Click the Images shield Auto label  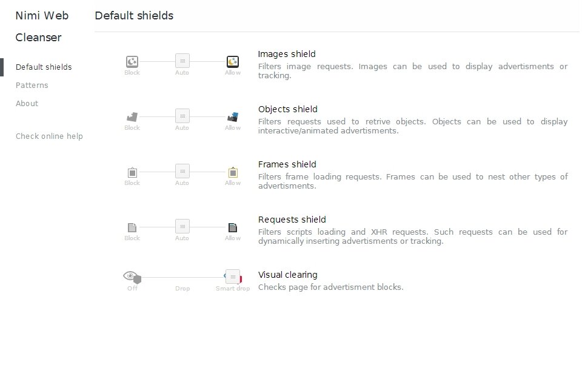[x=182, y=72]
